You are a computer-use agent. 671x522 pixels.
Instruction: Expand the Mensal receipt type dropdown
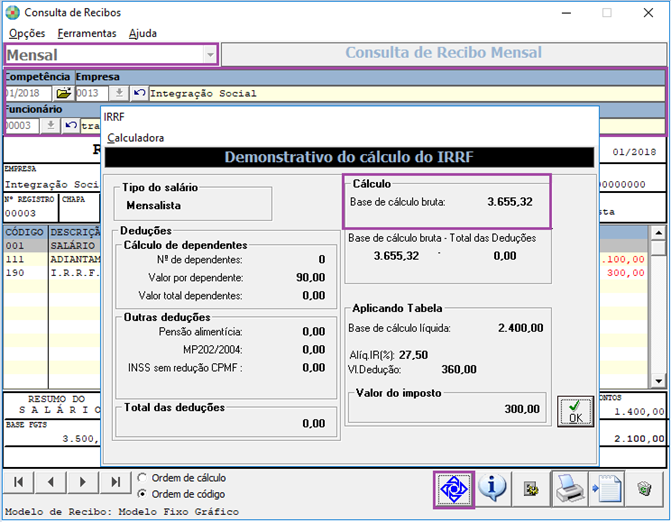pyautogui.click(x=210, y=55)
